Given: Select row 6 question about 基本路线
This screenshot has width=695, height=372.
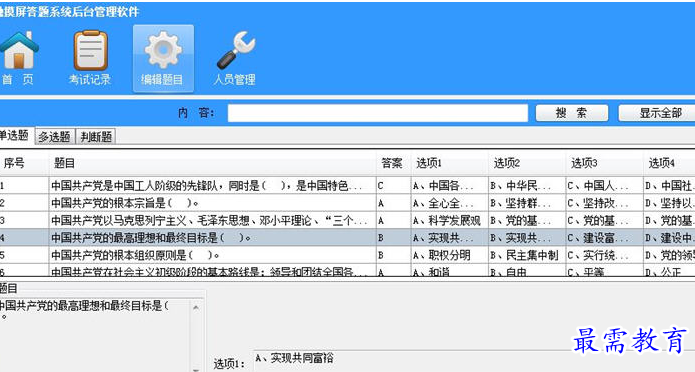Looking at the screenshot, I should [x=213, y=270].
